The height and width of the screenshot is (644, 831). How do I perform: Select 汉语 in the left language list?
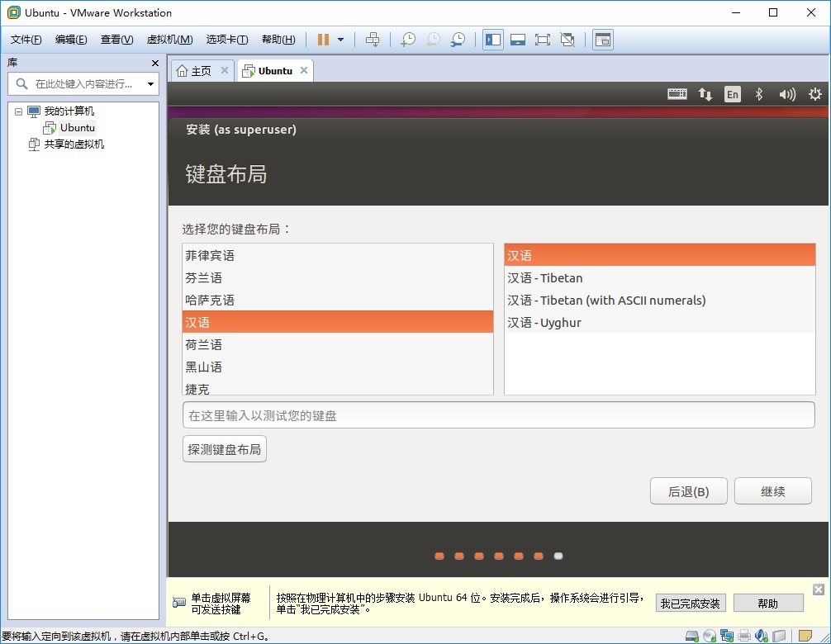[338, 322]
